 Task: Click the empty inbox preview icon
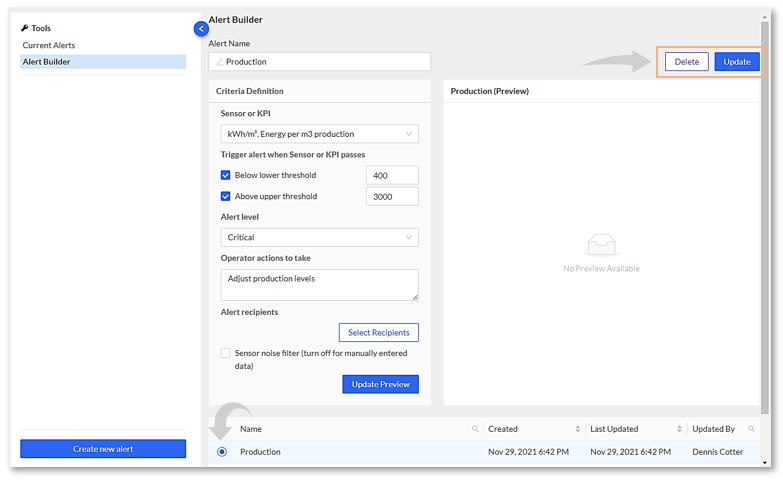(x=601, y=245)
